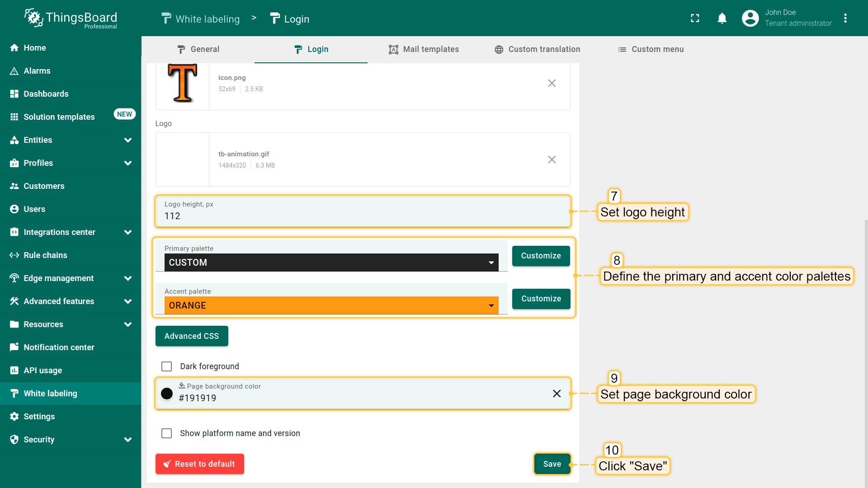Open Alarms from the sidebar
Viewport: 868px width, 488px height.
click(x=37, y=71)
